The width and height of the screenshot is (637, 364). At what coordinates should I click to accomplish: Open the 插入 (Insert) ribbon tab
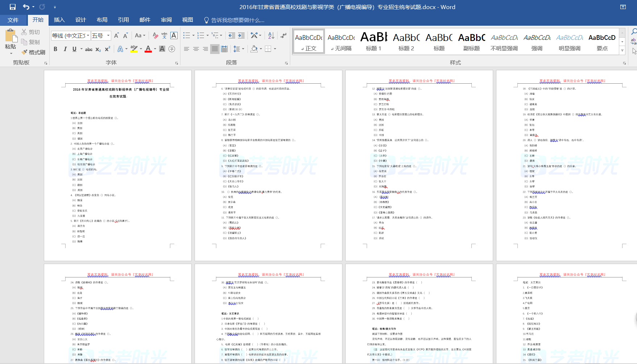tap(59, 20)
